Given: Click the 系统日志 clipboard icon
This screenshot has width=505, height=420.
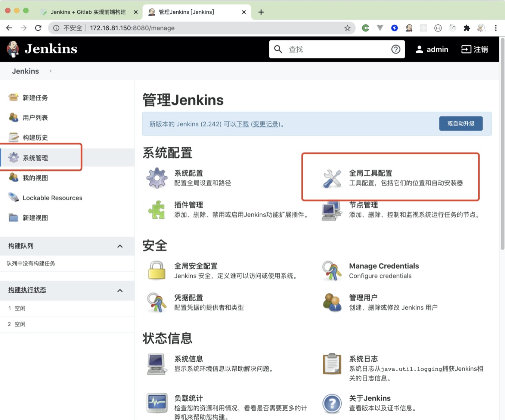Looking at the screenshot, I should point(332,364).
